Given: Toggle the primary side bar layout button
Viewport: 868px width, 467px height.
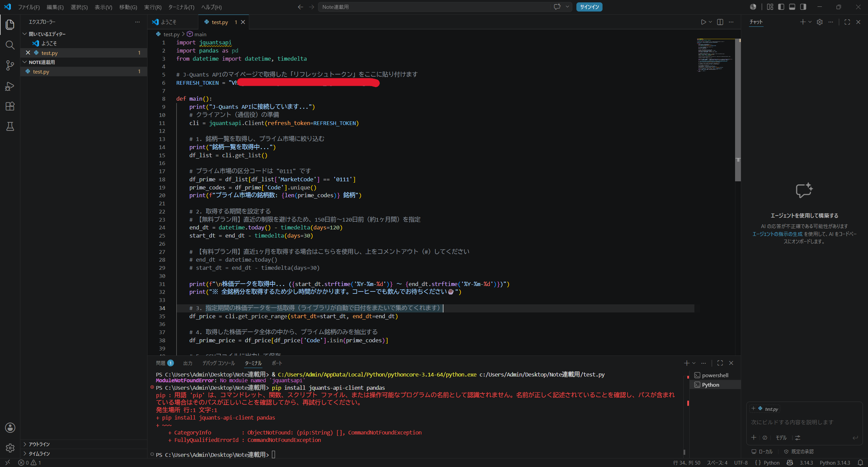Looking at the screenshot, I should (x=781, y=7).
